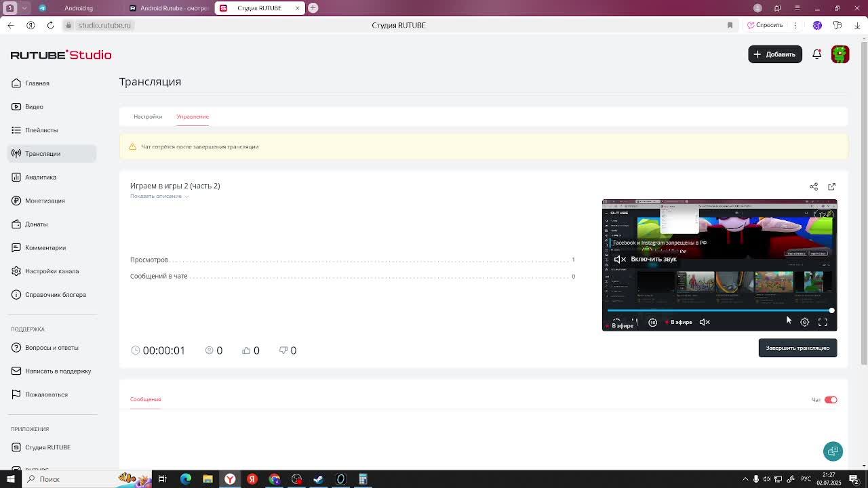The height and width of the screenshot is (488, 868).
Task: Open browser downloads icon
Action: [857, 25]
